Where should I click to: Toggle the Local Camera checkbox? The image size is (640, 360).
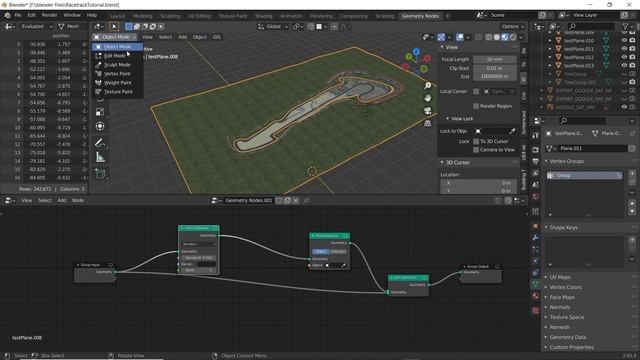coord(476,91)
